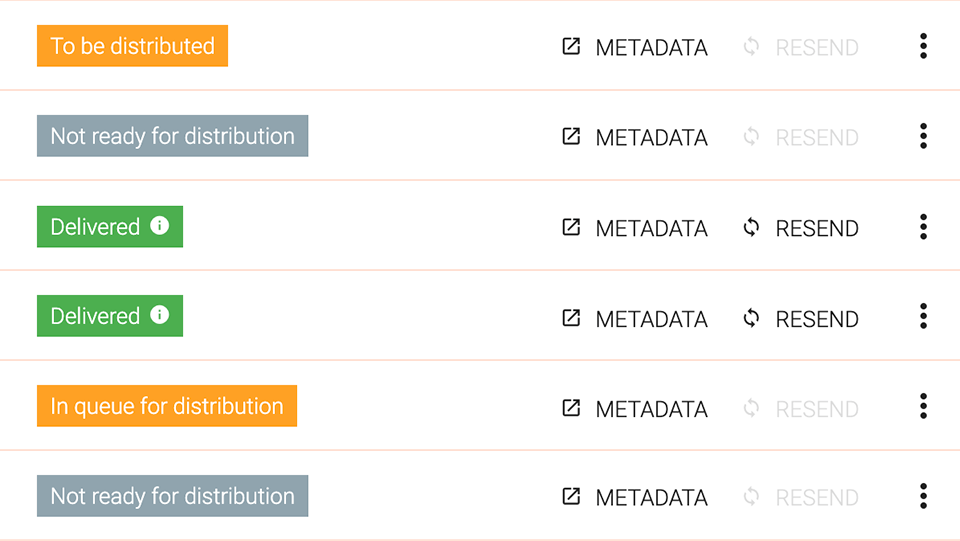This screenshot has height=541, width=960.
Task: Open the three-dot menu for In queue for distribution
Action: 923,406
